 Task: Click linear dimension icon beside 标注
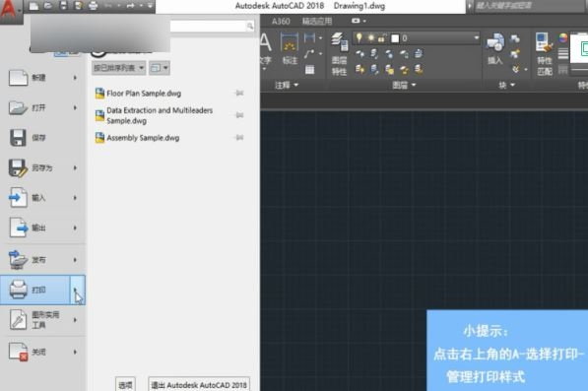[310, 38]
